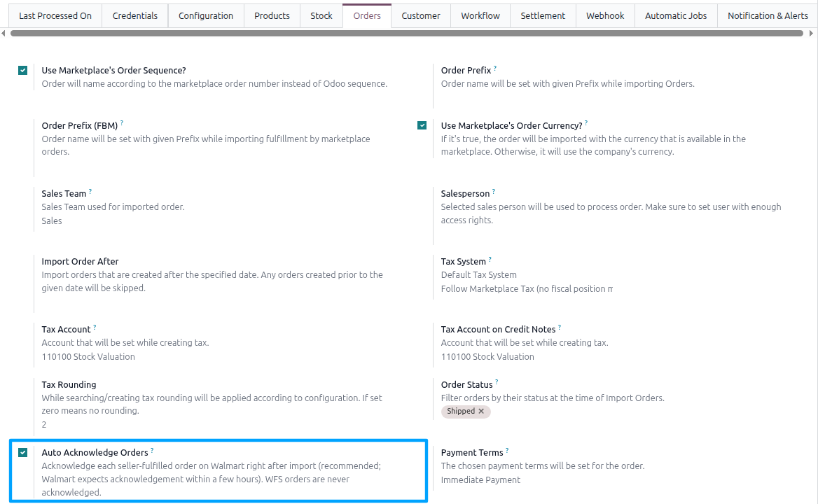Select the Automatic Jobs tab

point(676,15)
